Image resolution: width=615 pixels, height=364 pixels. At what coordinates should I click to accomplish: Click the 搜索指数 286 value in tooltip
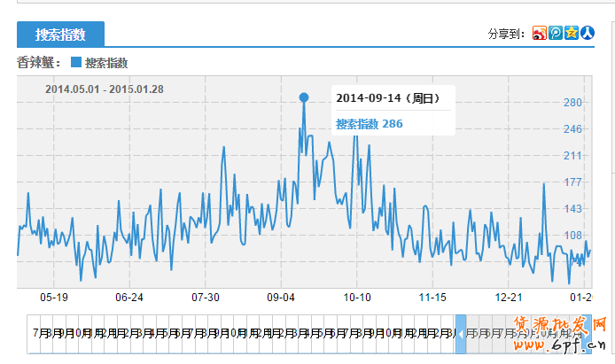point(369,124)
